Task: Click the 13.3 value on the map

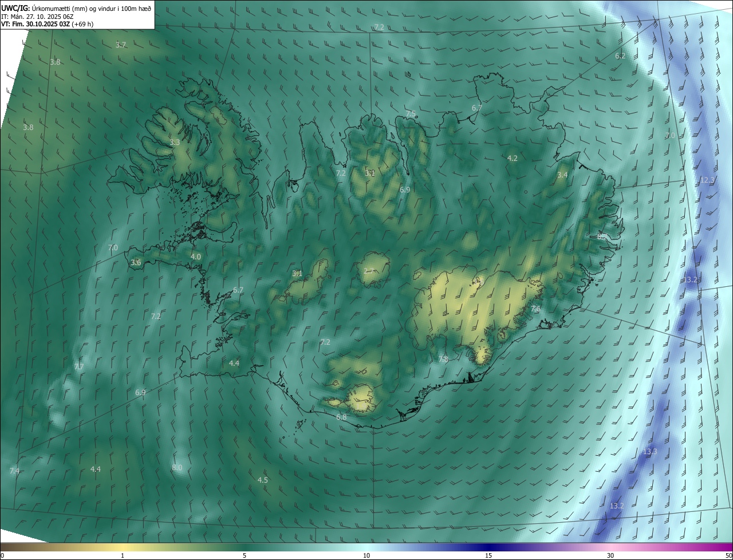Action: point(650,452)
